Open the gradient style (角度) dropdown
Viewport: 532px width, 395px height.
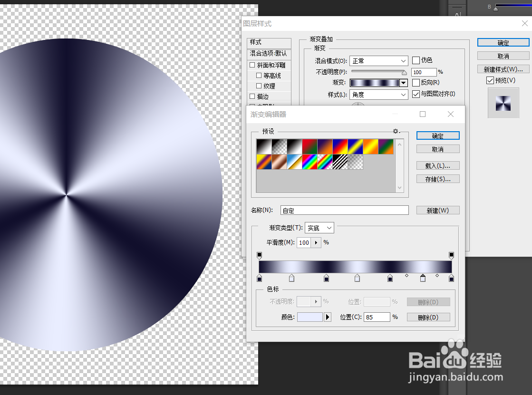pos(378,95)
